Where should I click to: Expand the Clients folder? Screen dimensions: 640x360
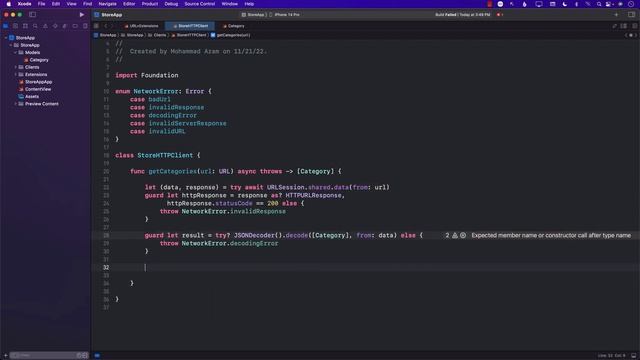16,67
